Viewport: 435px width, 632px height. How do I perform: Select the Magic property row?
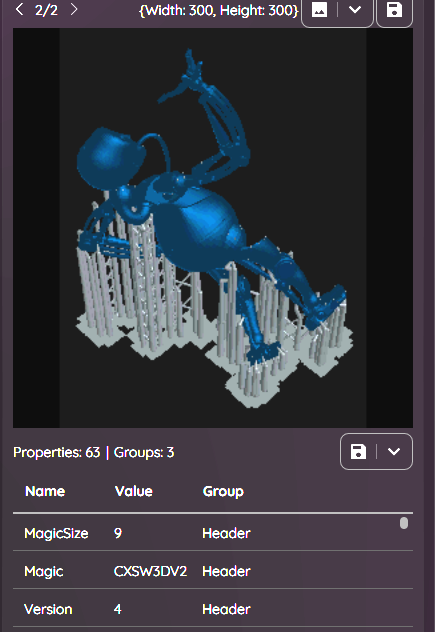click(213, 571)
